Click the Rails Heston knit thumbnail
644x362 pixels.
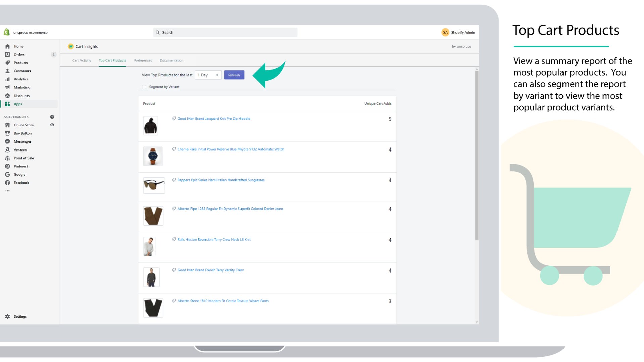click(149, 246)
